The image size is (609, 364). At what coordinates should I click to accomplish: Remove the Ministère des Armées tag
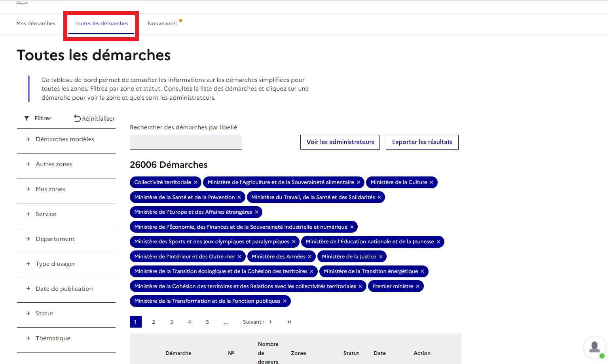pyautogui.click(x=309, y=257)
